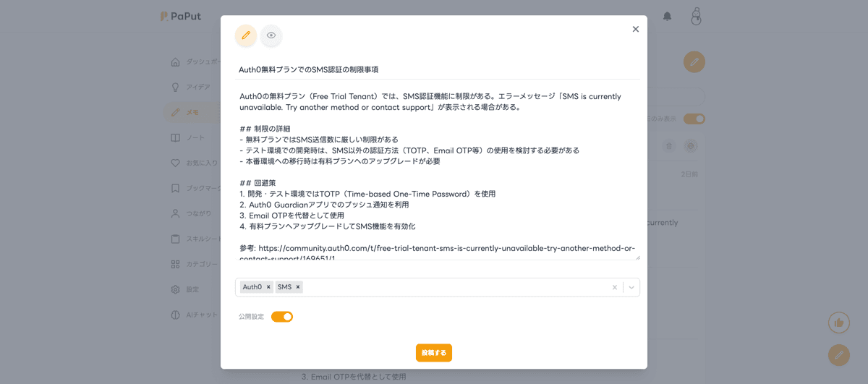This screenshot has width=868, height=384.
Task: Close the memo editor dialog
Action: click(x=635, y=30)
